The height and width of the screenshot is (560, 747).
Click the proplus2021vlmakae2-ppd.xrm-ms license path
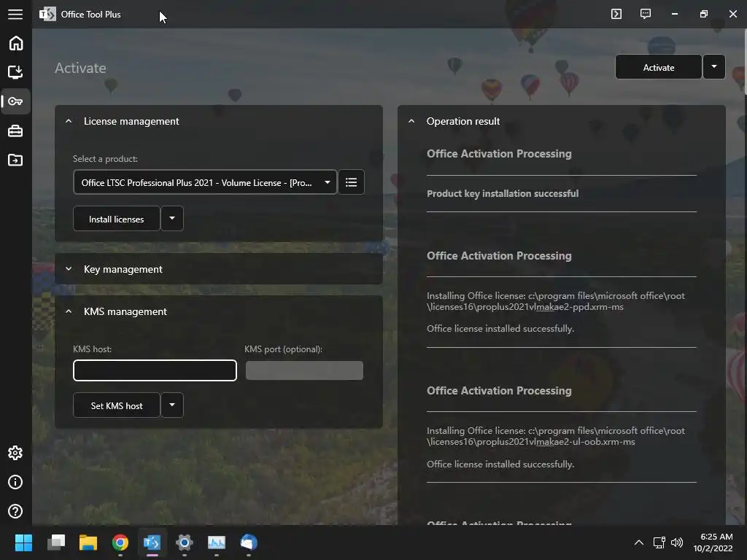(555, 301)
